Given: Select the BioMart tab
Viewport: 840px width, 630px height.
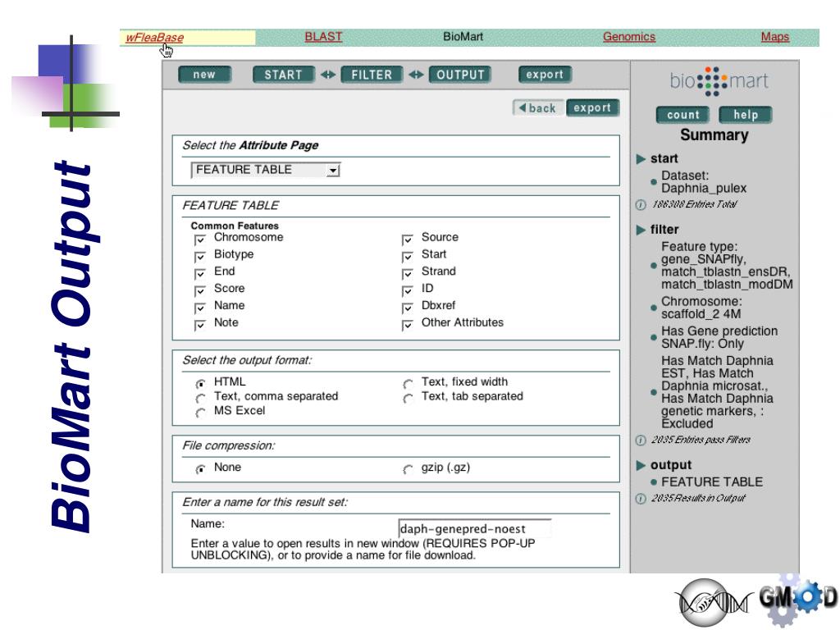Looking at the screenshot, I should [463, 36].
